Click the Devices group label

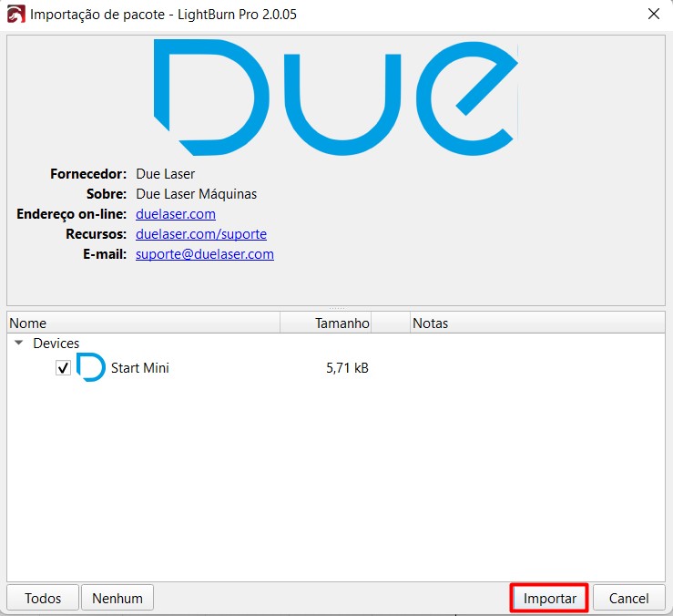[x=56, y=344]
